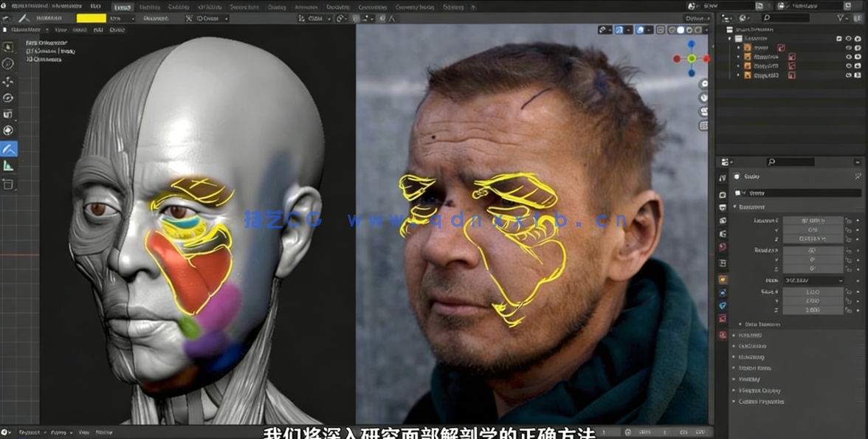Toggle X-ray mode in the viewport header
This screenshot has height=439, width=868.
point(661,30)
